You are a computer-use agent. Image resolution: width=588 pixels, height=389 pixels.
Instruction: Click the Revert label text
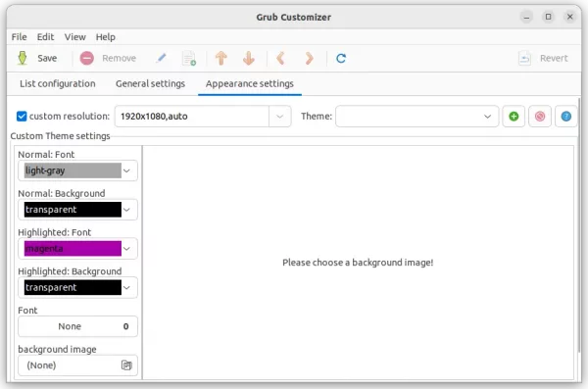point(554,58)
